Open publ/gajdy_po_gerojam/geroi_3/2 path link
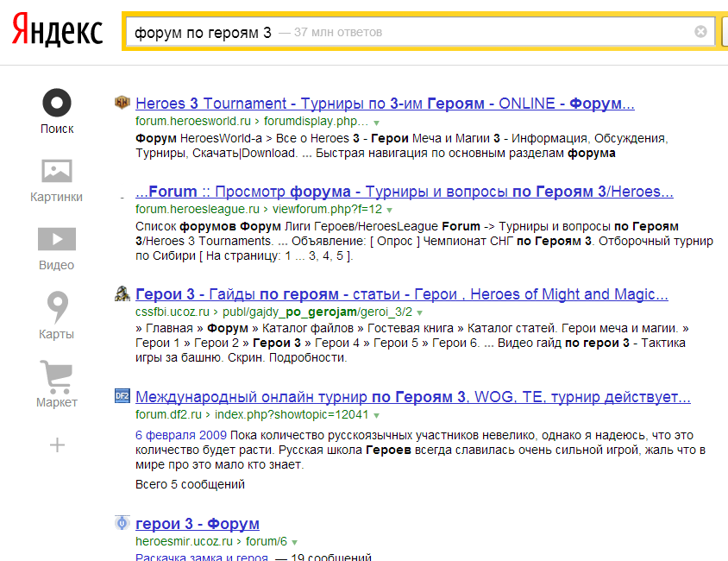 (x=317, y=312)
